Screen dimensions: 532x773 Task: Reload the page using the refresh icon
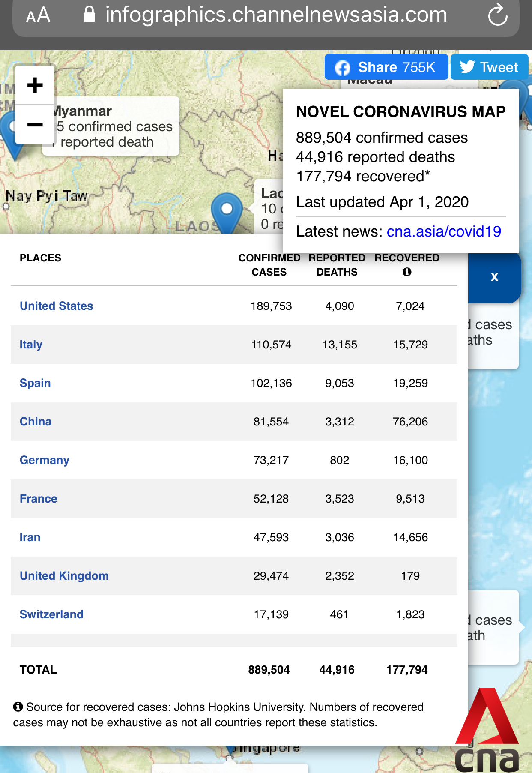[x=497, y=15]
